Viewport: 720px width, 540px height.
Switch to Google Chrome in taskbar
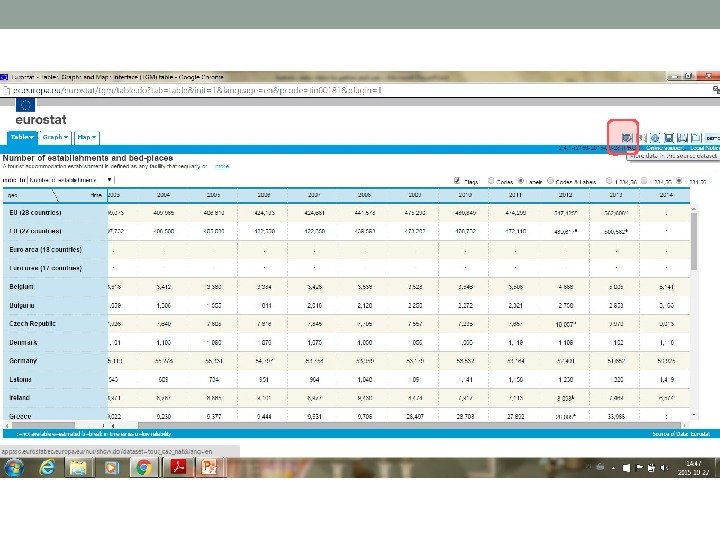coord(144,467)
